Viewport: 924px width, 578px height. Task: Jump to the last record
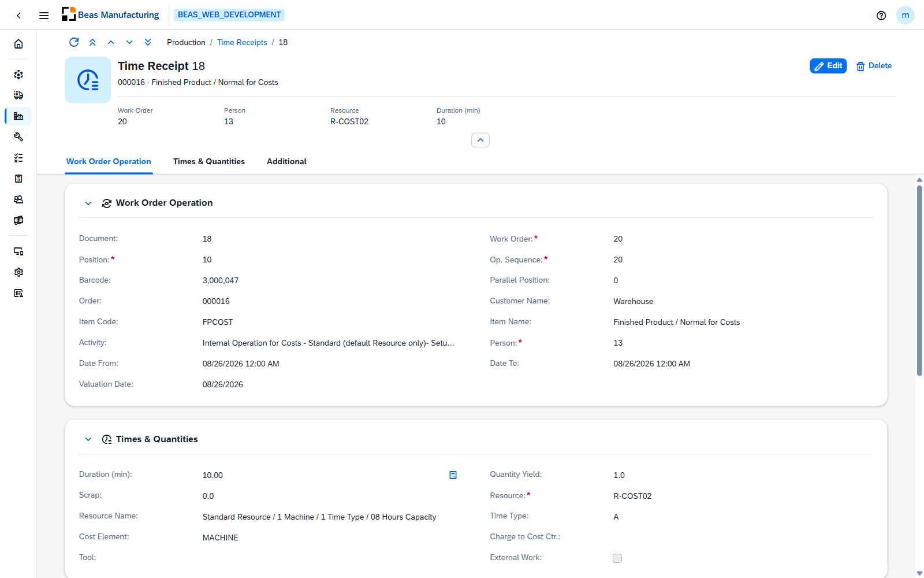tap(148, 42)
